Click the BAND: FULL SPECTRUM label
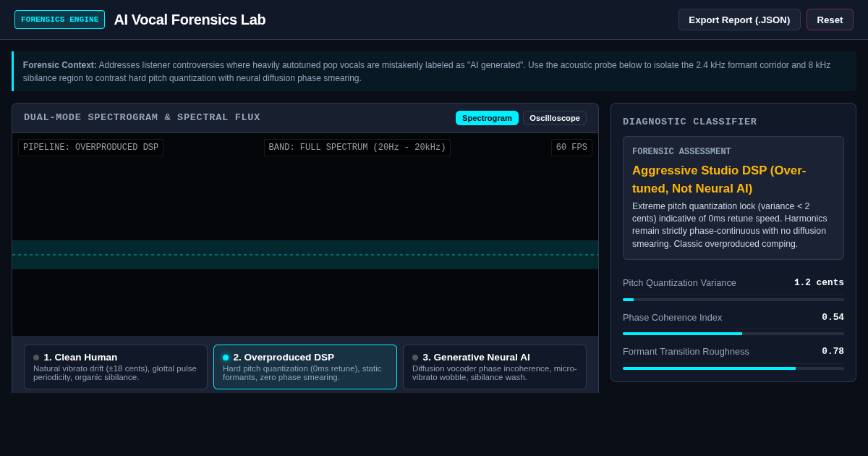Screen dimensions: 868x456 coord(357,148)
